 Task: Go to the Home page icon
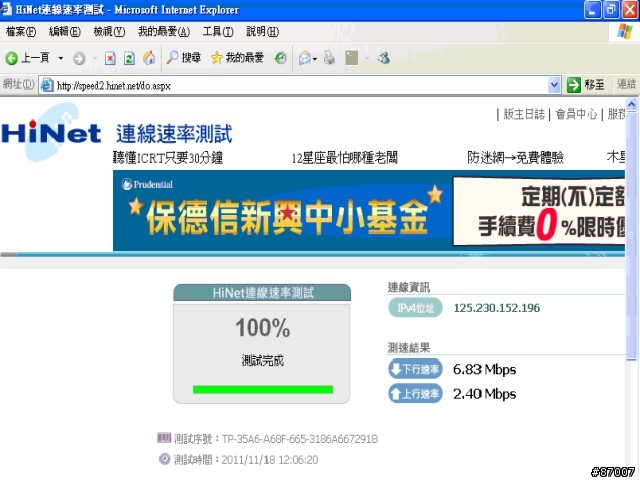point(149,58)
